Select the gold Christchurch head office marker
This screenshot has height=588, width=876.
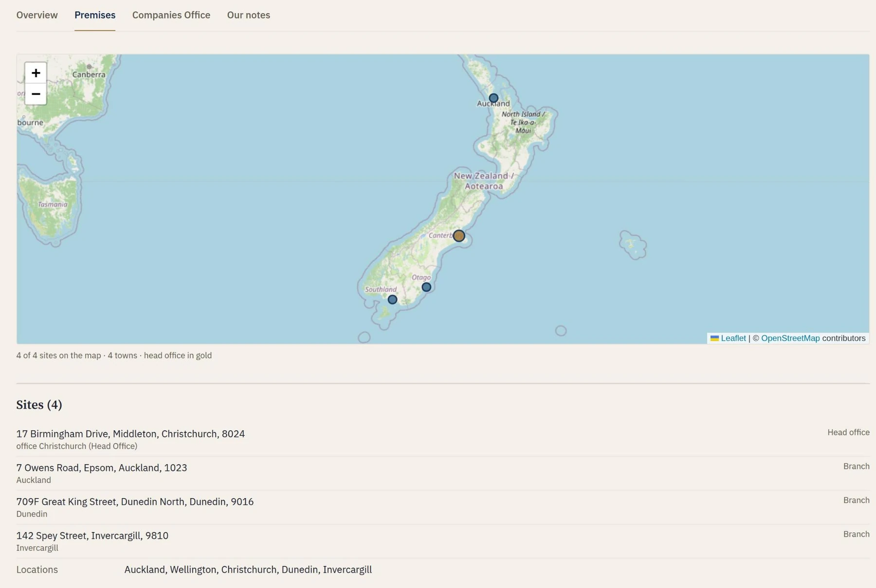(459, 236)
